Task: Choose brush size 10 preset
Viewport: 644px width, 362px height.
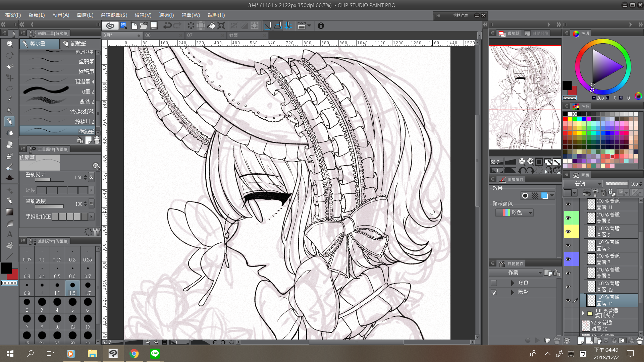Action: (57, 322)
